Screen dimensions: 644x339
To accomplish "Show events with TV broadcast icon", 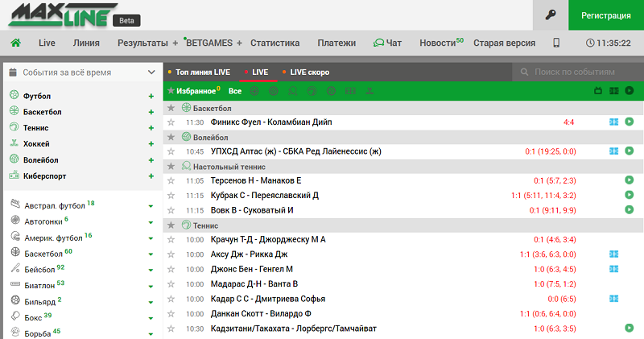I will point(598,91).
